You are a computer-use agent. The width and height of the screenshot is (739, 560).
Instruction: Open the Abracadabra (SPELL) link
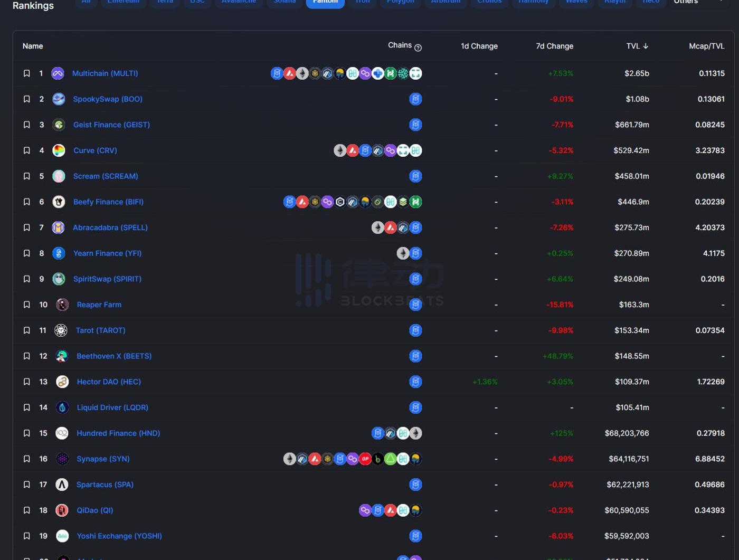click(110, 227)
